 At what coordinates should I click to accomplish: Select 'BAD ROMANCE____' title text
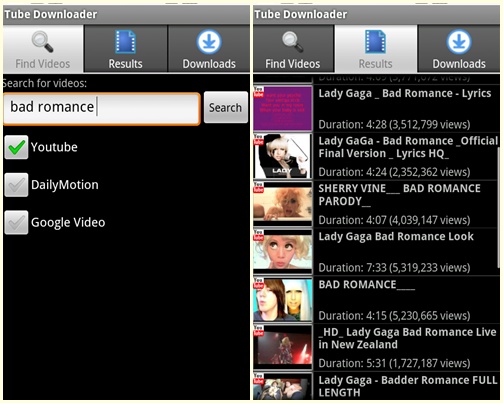(367, 285)
